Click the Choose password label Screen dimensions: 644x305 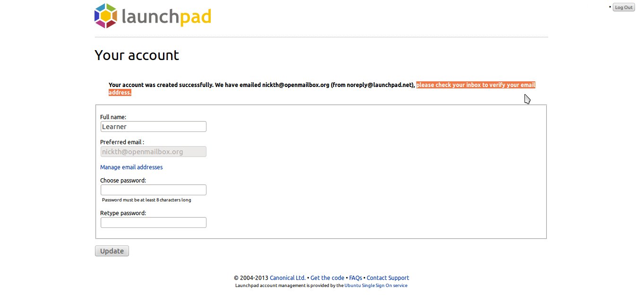pyautogui.click(x=123, y=181)
